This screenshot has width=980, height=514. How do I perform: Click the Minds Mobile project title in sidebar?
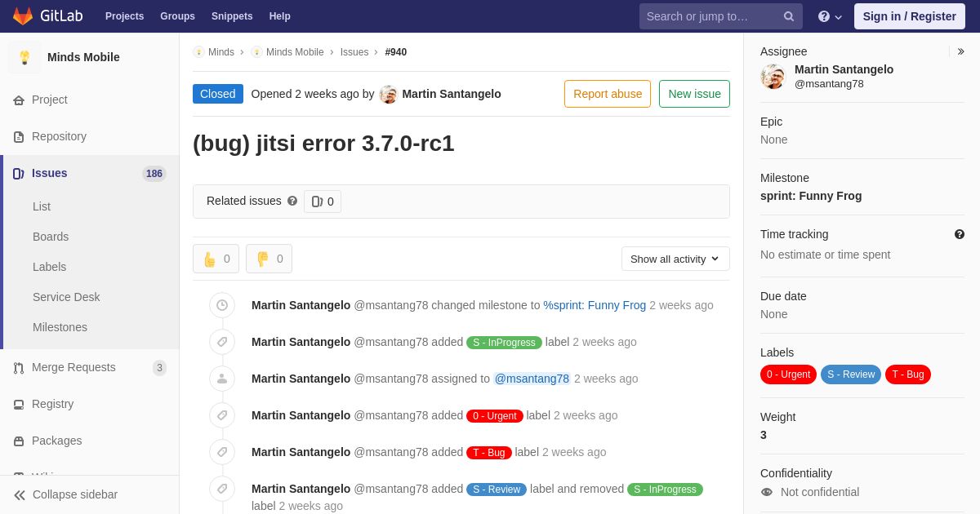point(83,57)
